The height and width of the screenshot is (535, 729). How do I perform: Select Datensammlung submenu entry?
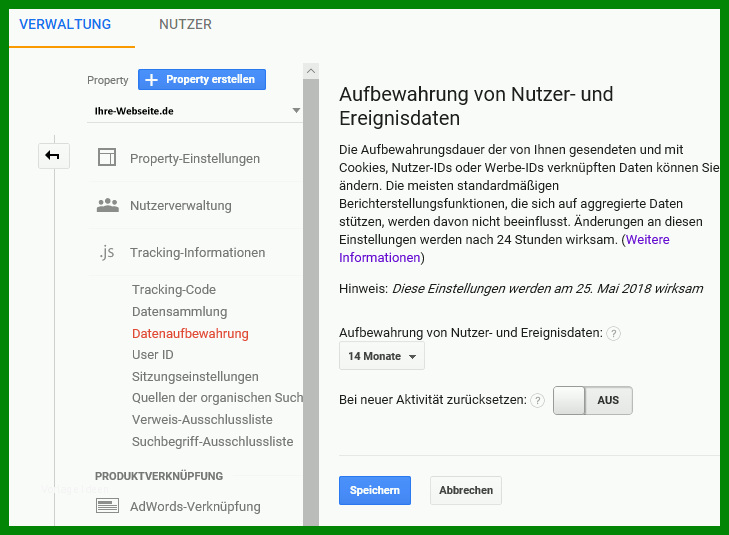tap(179, 311)
